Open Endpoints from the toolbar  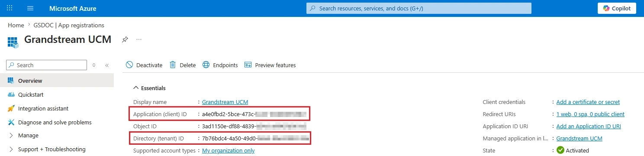coord(220,65)
